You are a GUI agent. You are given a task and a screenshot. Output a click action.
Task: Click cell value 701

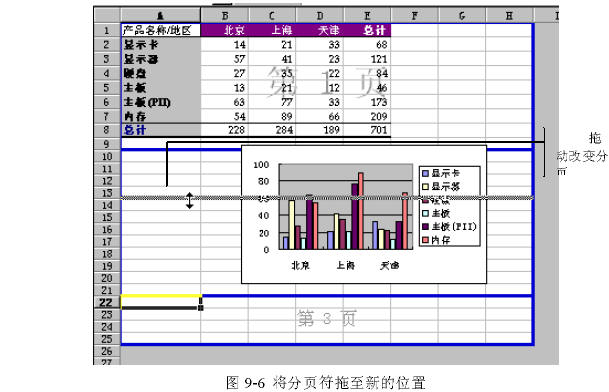378,130
